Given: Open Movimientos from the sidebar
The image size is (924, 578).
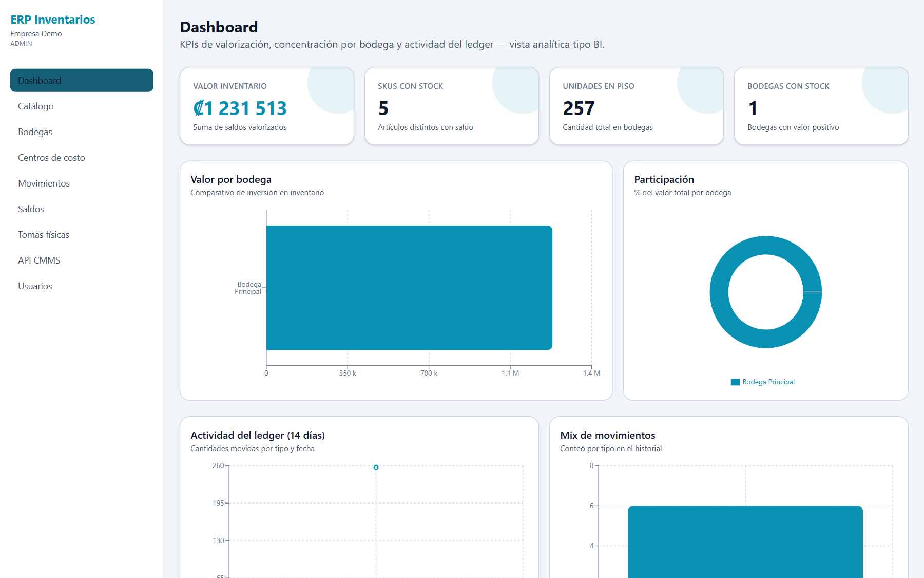Looking at the screenshot, I should (82, 183).
